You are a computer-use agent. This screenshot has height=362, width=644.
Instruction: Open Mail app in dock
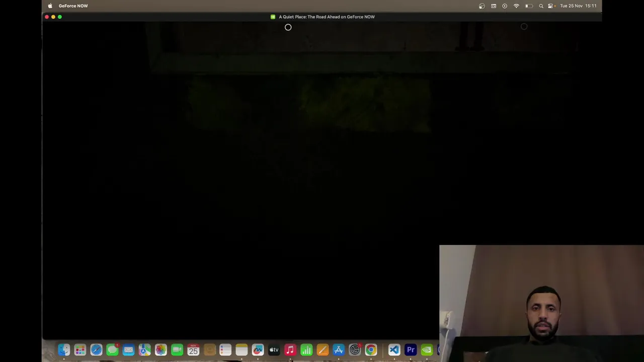pyautogui.click(x=128, y=350)
